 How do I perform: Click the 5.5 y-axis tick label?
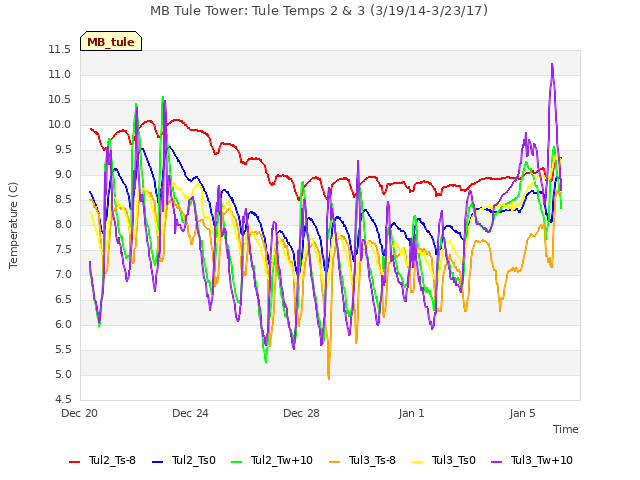pos(63,350)
